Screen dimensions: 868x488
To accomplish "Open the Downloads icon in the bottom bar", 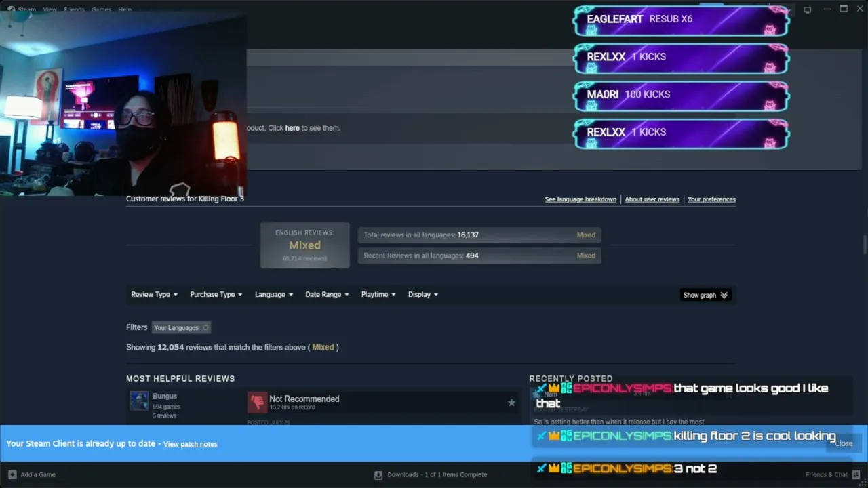I will coord(378,474).
